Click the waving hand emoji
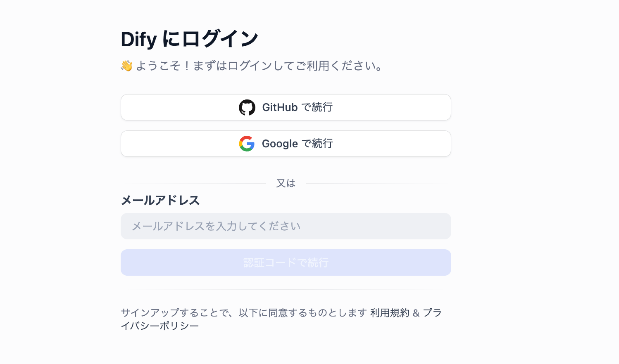The width and height of the screenshot is (619, 364). [x=126, y=66]
